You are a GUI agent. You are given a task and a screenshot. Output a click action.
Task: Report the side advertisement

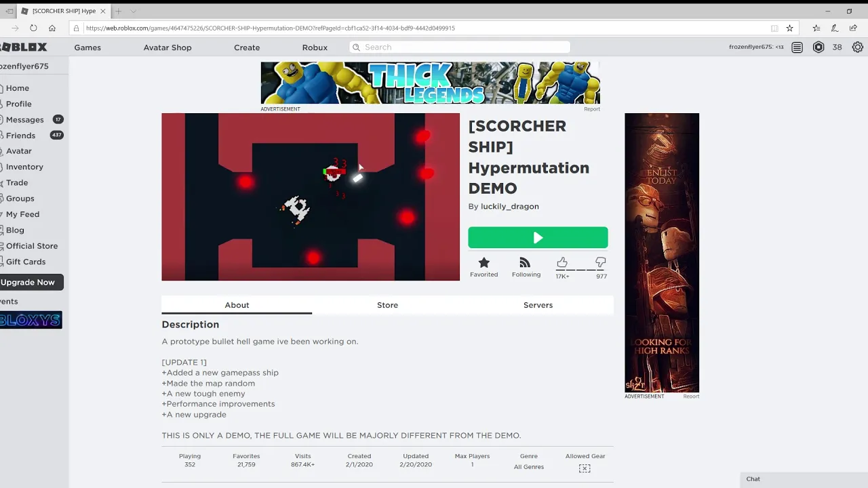coord(691,396)
